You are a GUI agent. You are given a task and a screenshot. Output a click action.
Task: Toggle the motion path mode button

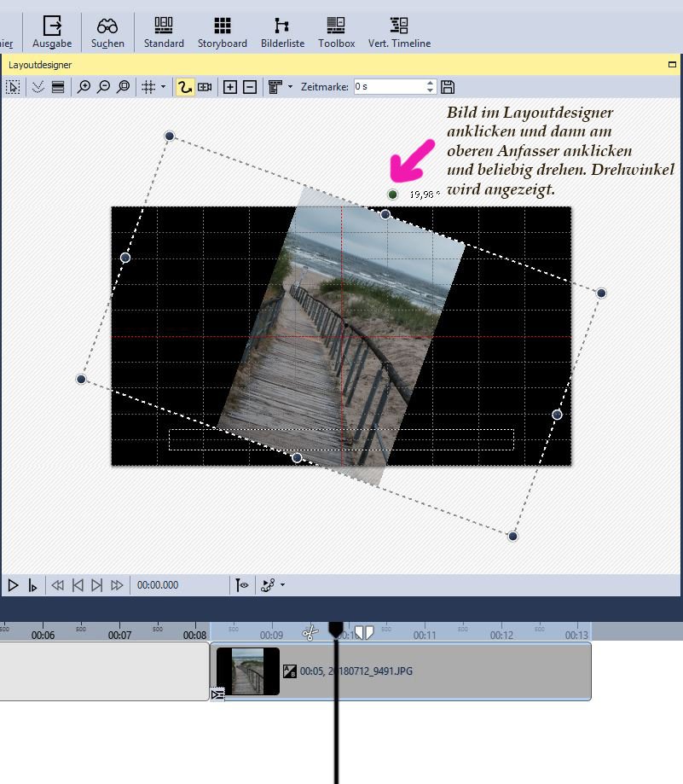[184, 87]
